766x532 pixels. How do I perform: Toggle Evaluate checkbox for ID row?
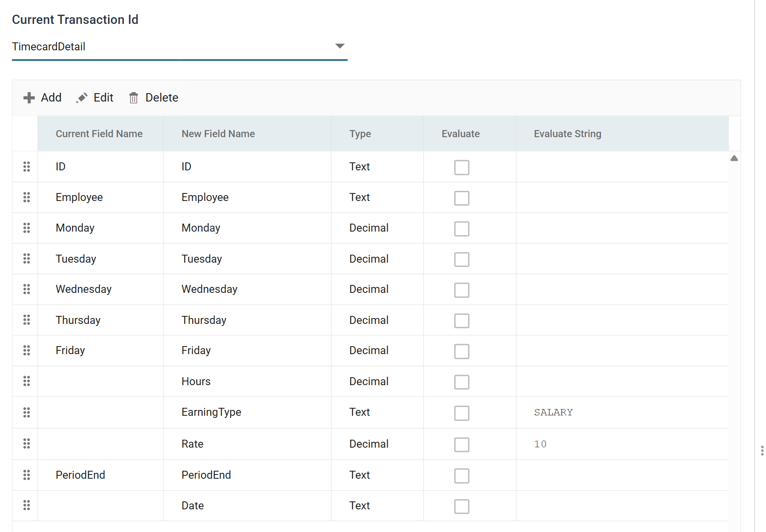coord(461,167)
